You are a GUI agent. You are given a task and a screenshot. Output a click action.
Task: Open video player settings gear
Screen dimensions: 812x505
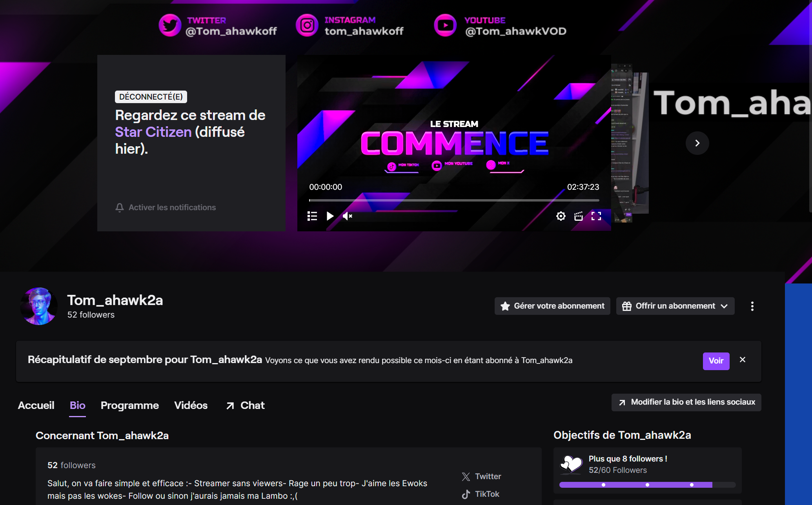[x=561, y=216]
